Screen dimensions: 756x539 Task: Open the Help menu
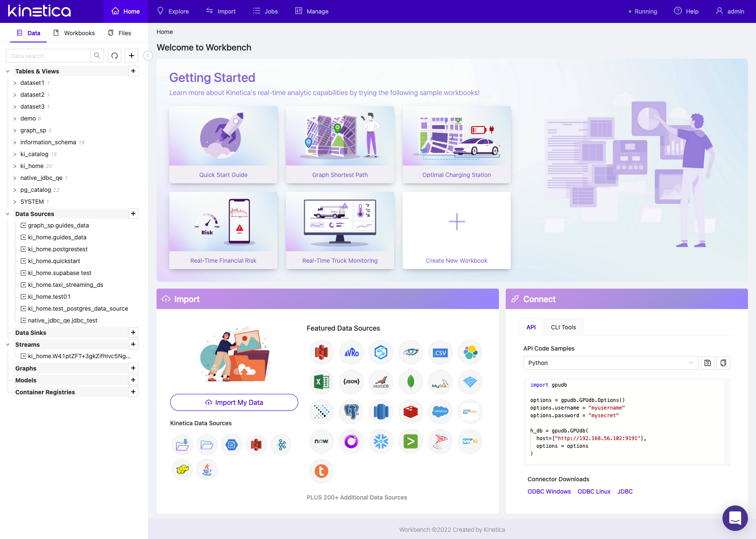coord(686,11)
